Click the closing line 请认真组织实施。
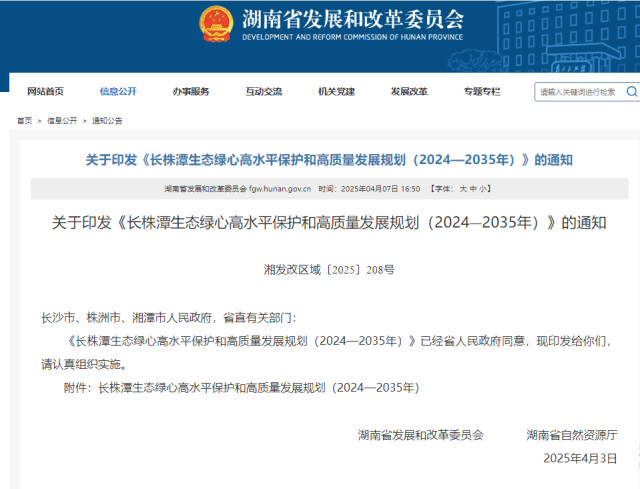 pyautogui.click(x=84, y=364)
